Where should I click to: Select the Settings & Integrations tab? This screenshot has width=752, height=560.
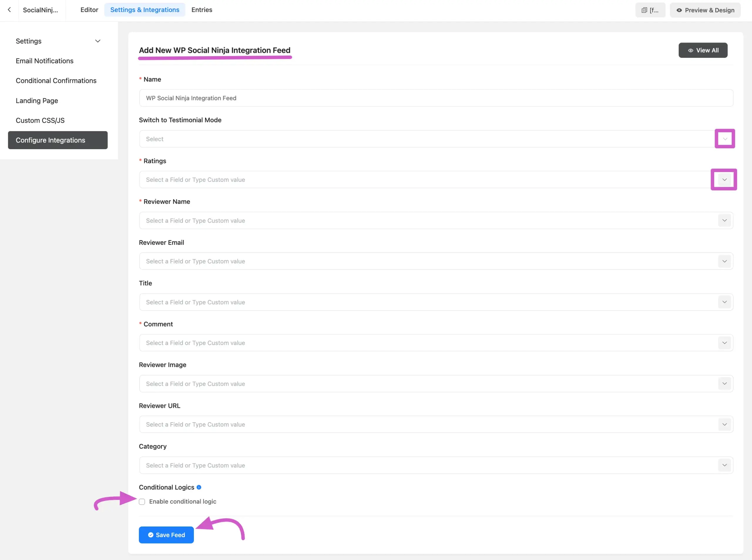pos(145,10)
